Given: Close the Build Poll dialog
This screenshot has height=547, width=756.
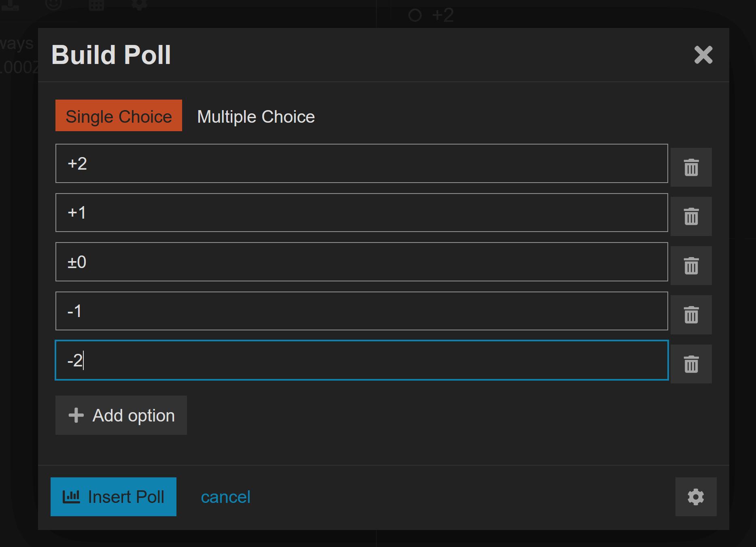Looking at the screenshot, I should coord(703,55).
